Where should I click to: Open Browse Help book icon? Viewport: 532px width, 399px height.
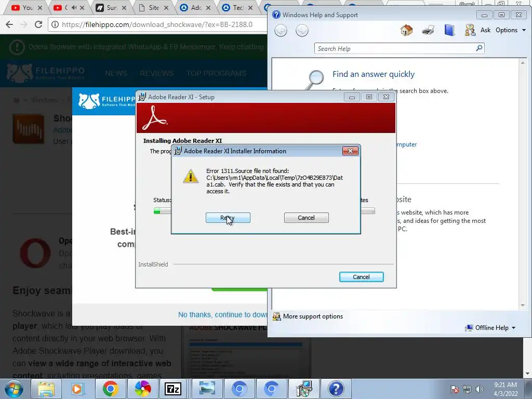pyautogui.click(x=449, y=30)
